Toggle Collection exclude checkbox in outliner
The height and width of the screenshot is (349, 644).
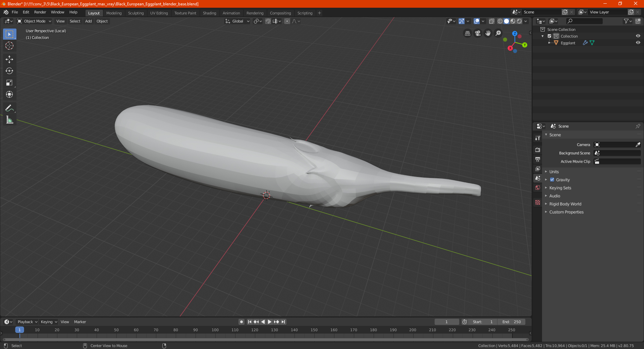point(549,36)
